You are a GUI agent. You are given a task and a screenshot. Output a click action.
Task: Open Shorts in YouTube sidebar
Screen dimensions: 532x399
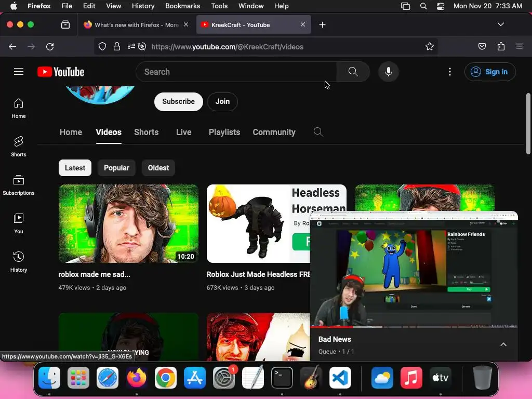(x=19, y=147)
